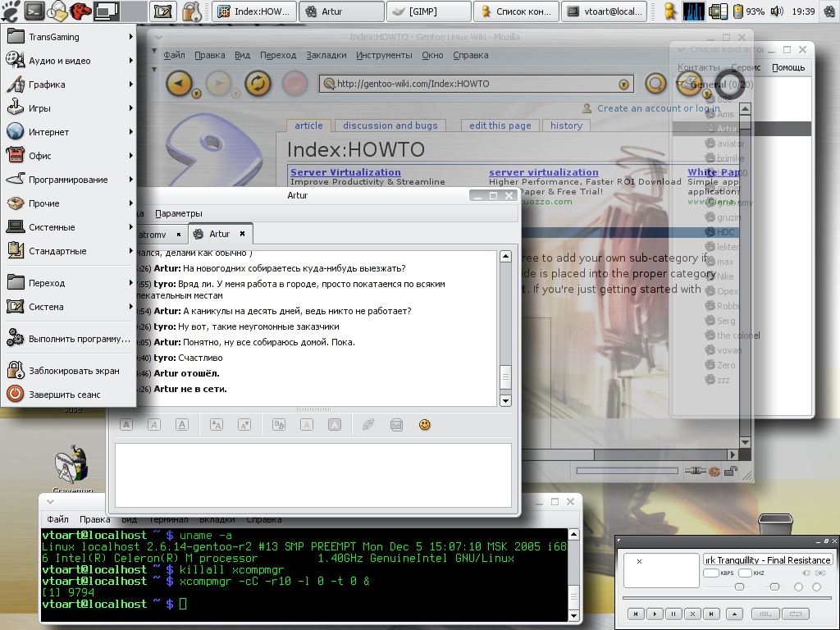This screenshot has height=630, width=840.
Task: Open the smiley emoticon picker
Action: tap(424, 425)
